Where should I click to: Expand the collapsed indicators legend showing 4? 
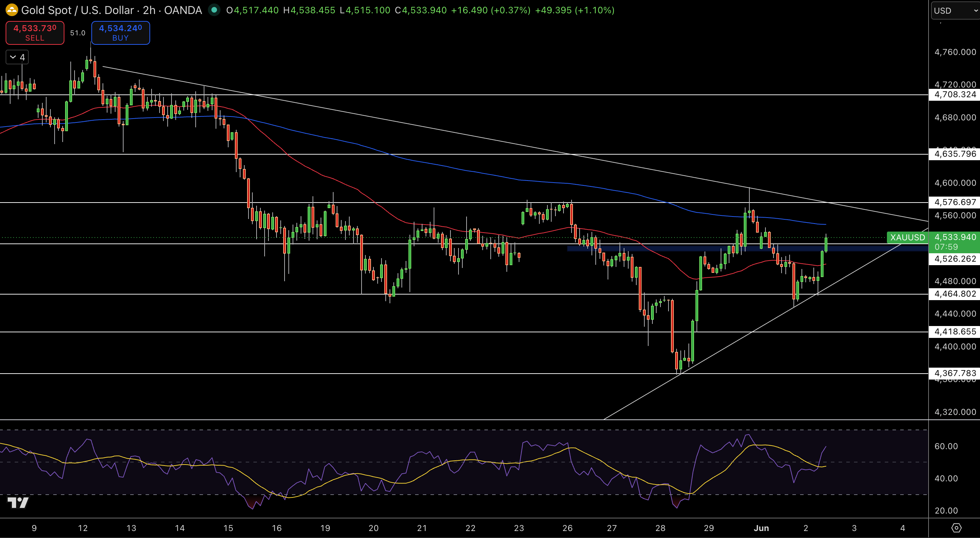(17, 57)
